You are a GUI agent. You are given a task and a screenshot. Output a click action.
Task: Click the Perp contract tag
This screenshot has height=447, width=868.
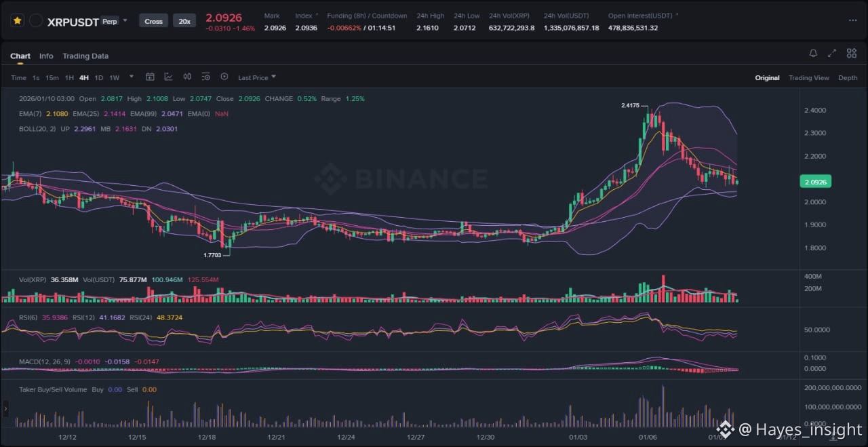pos(109,21)
